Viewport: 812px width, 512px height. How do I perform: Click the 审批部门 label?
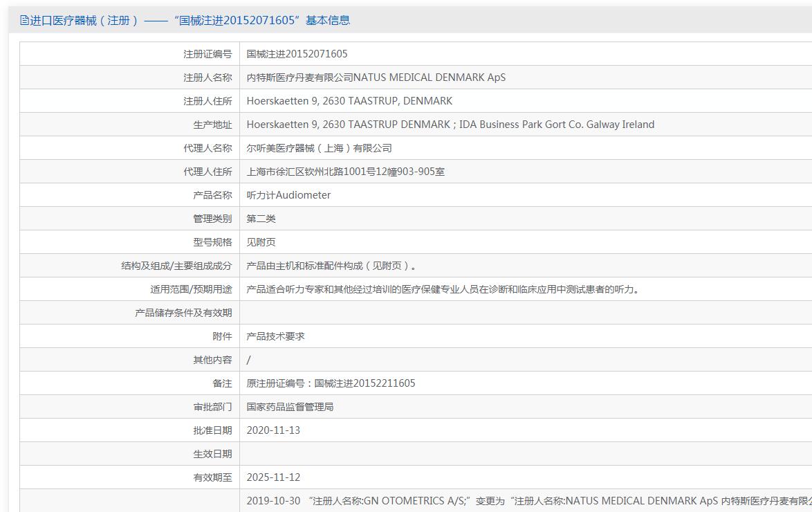pyautogui.click(x=213, y=407)
